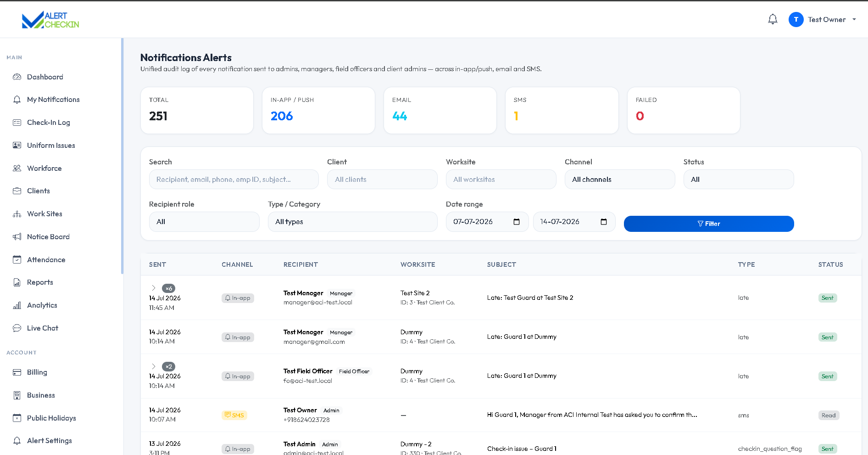
Task: Click the Attendance calendar icon
Action: pos(17,259)
